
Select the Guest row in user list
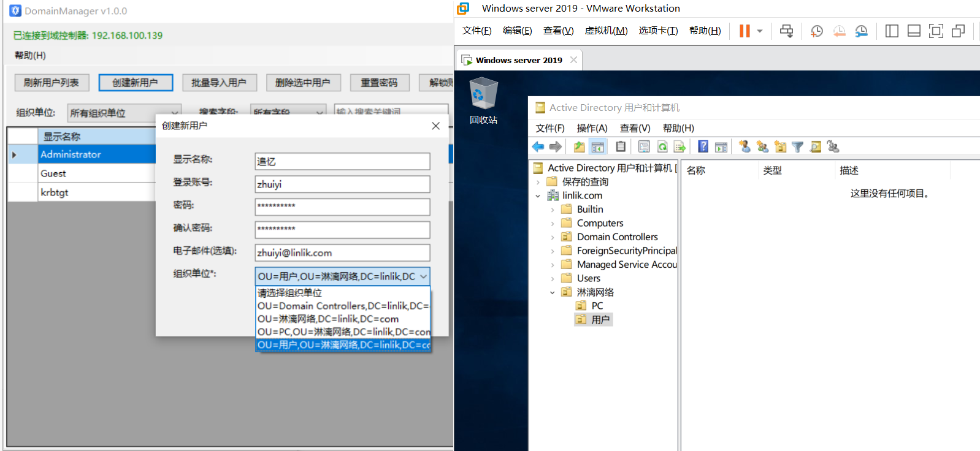click(x=83, y=173)
